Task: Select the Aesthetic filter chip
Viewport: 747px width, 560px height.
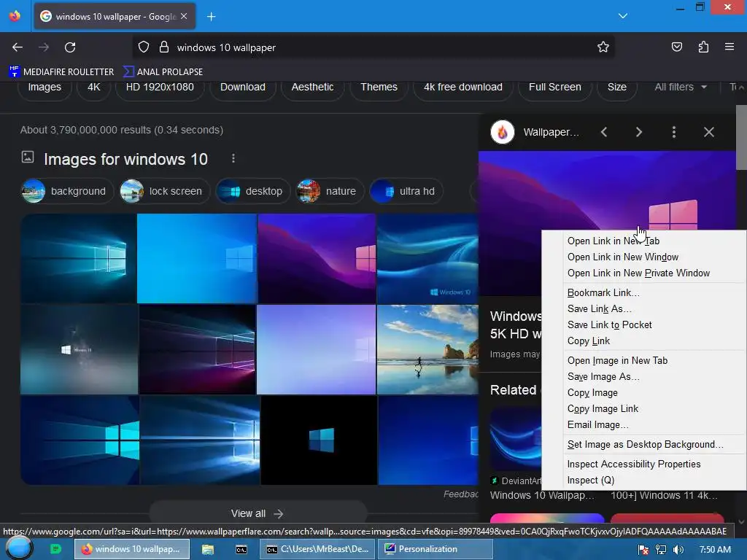Action: [312, 87]
